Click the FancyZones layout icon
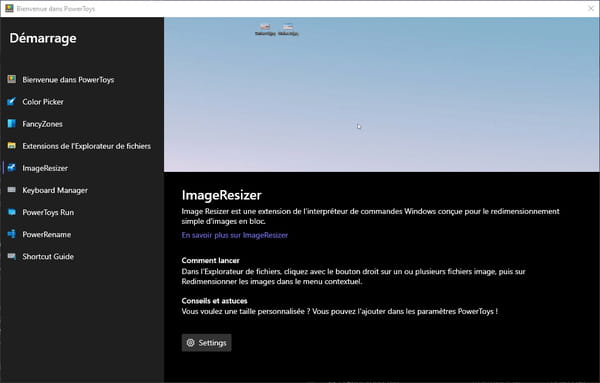This screenshot has height=383, width=600. coord(12,124)
